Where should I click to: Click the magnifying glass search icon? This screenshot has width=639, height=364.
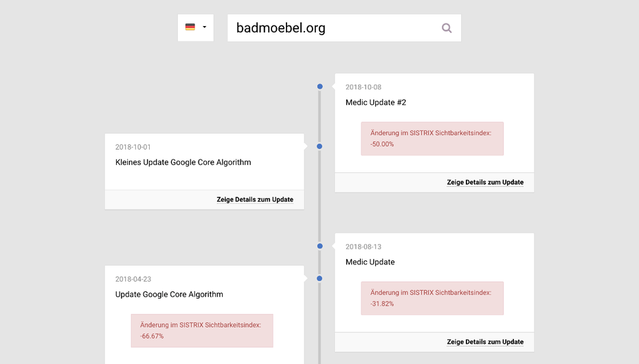(447, 27)
